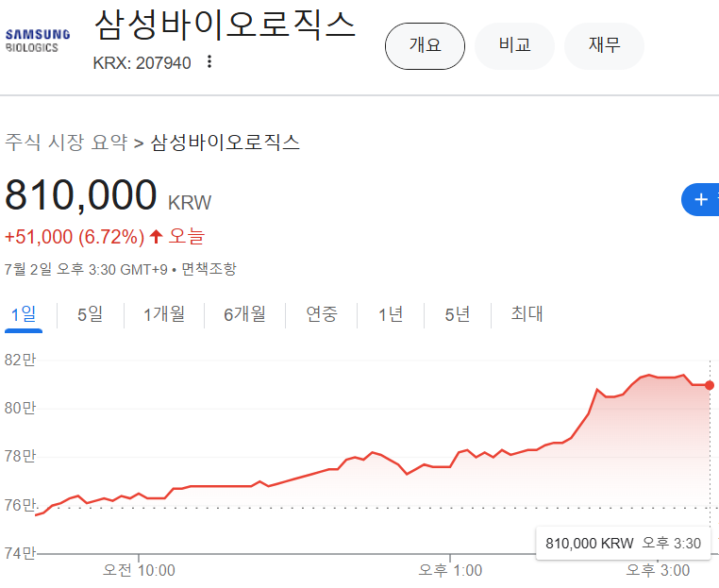The width and height of the screenshot is (719, 588).
Task: Click the 면책조항 disclaimer link
Action: click(209, 269)
